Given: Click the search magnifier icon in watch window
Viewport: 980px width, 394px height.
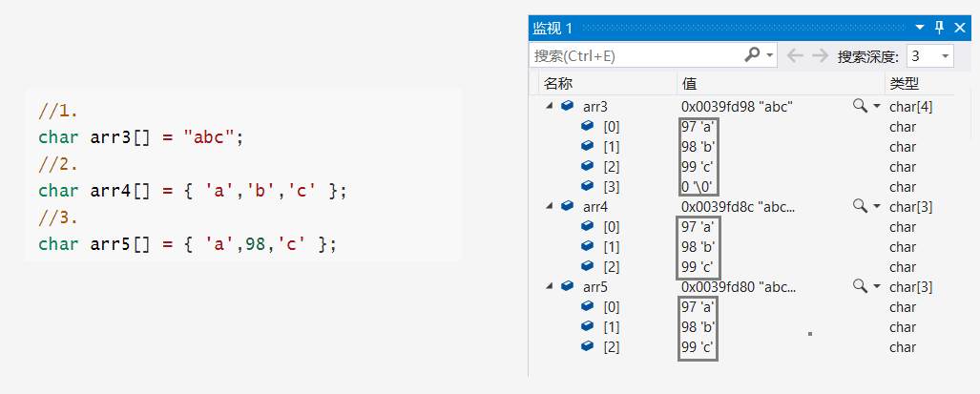Looking at the screenshot, I should 753,55.
